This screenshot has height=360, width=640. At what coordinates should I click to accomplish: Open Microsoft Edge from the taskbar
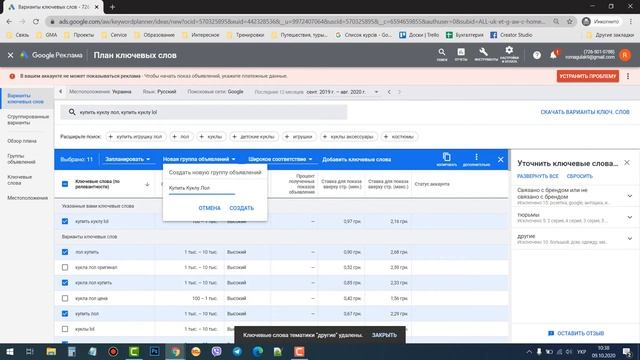coord(258,351)
